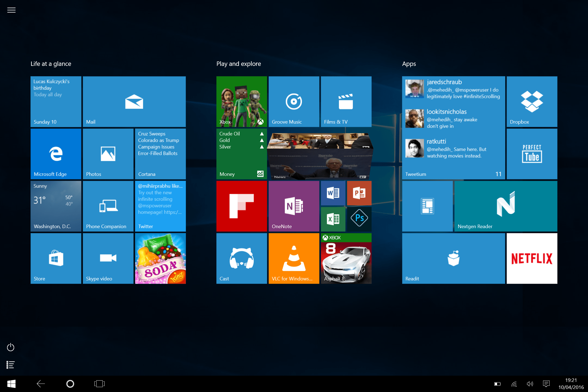Launch Groove Music
This screenshot has width=588, height=392.
tap(293, 102)
